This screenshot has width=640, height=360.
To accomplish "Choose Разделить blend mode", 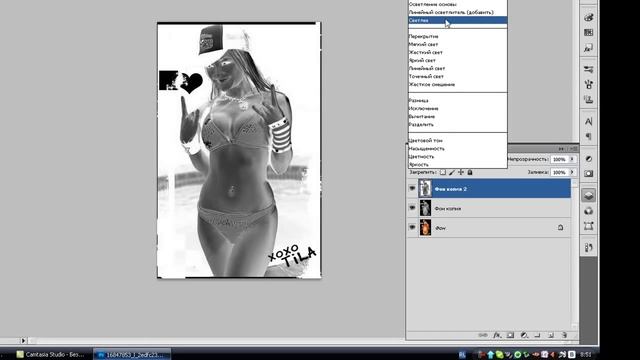I will 458,124.
